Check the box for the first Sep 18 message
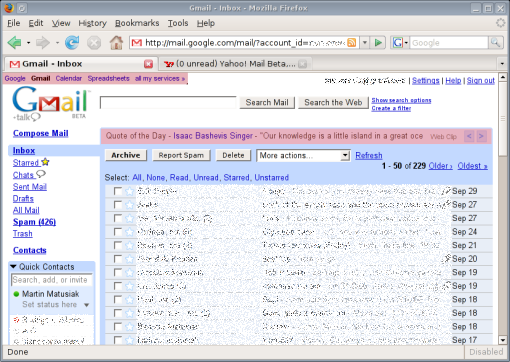The height and width of the screenshot is (362, 510). coord(117,300)
